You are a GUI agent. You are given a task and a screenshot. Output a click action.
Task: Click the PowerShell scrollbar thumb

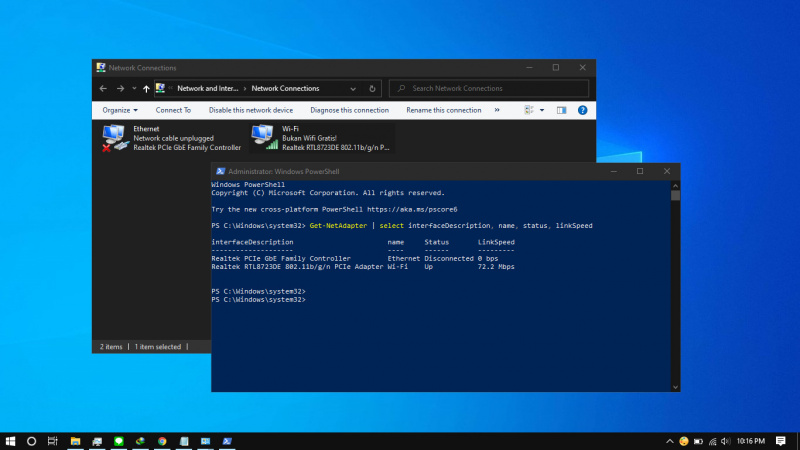click(x=676, y=195)
